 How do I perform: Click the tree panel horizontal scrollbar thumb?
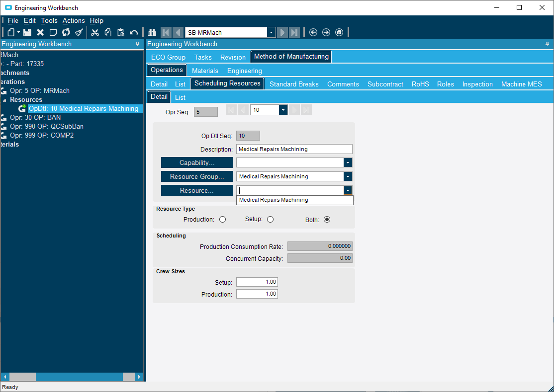click(x=22, y=377)
